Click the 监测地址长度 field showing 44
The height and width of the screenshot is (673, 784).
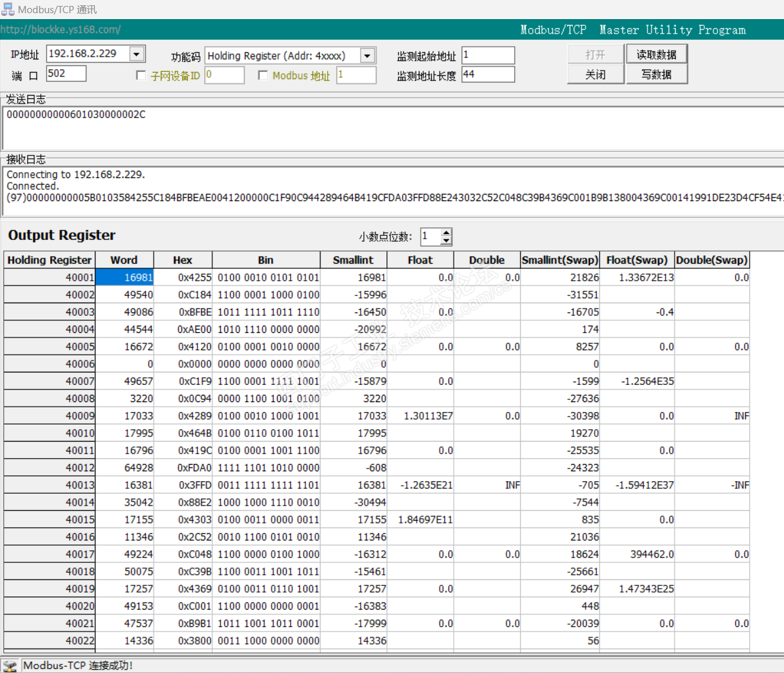coord(487,74)
